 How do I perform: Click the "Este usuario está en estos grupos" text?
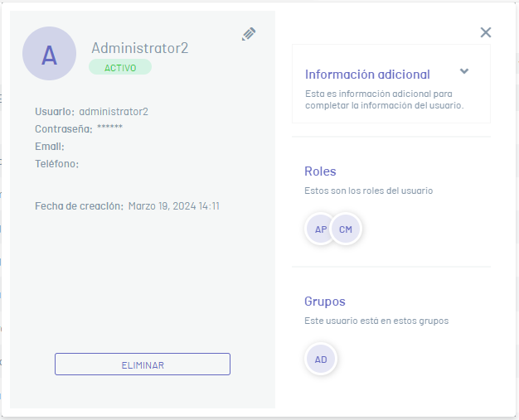coord(376,321)
